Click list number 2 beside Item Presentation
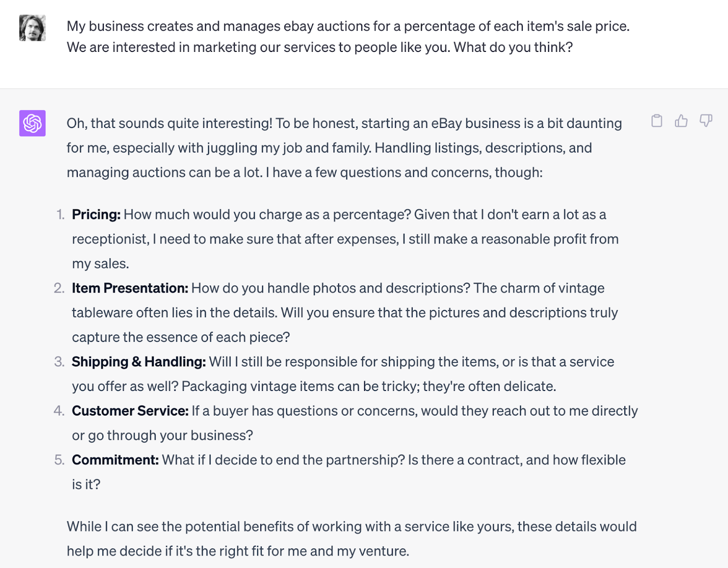728x568 pixels. [59, 288]
